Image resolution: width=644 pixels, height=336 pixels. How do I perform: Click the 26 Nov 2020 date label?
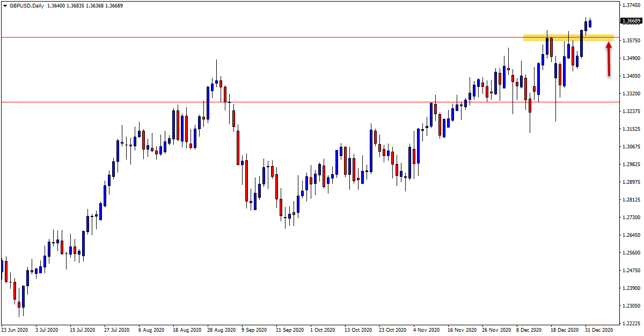pyautogui.click(x=496, y=330)
